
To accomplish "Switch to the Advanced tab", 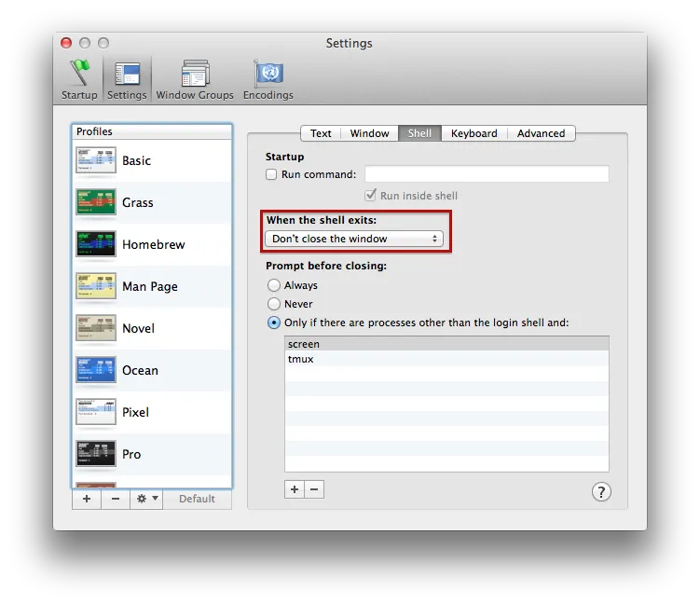I will (541, 133).
